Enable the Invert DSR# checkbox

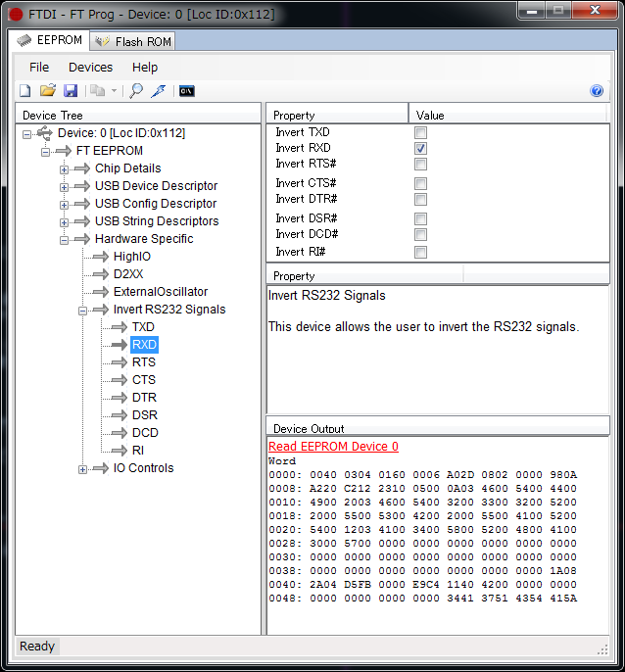(420, 219)
